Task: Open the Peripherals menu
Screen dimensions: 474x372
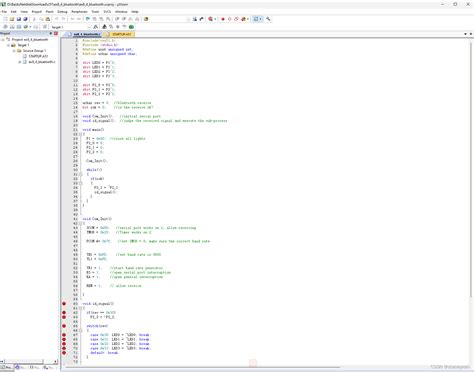Action: pos(79,12)
